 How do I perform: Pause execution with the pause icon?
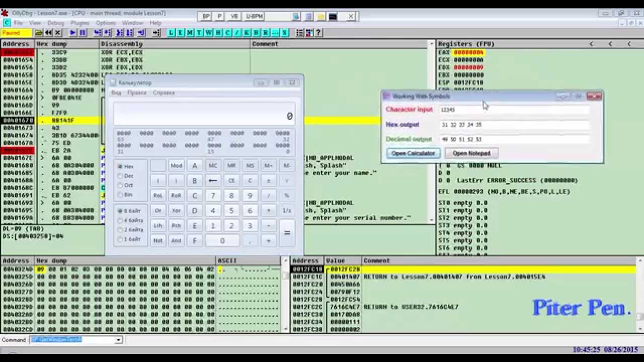tap(83, 33)
